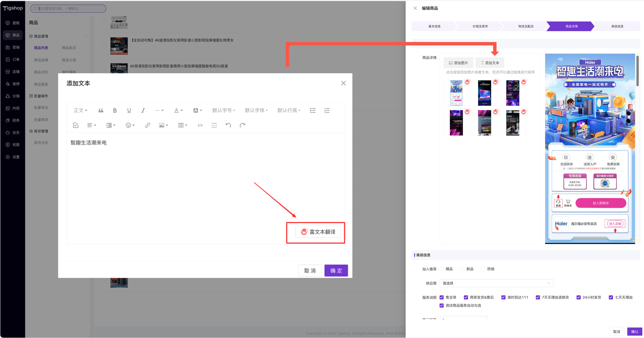Toggle bold formatting in text editor
Screen dimensions: 644x338
pos(115,110)
